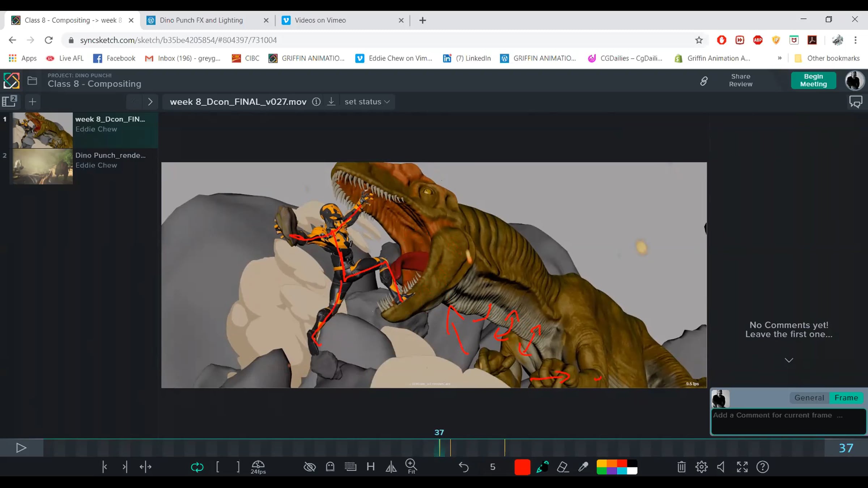This screenshot has height=488, width=868.
Task: Open a new browser tab
Action: (422, 20)
